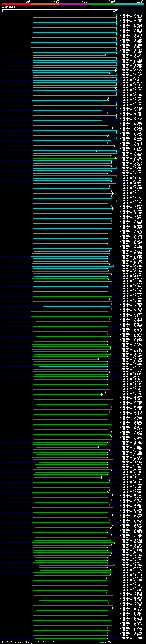Select label UniRef100_A9SR26
This screenshot has width=146, height=644.
pos(131,100)
